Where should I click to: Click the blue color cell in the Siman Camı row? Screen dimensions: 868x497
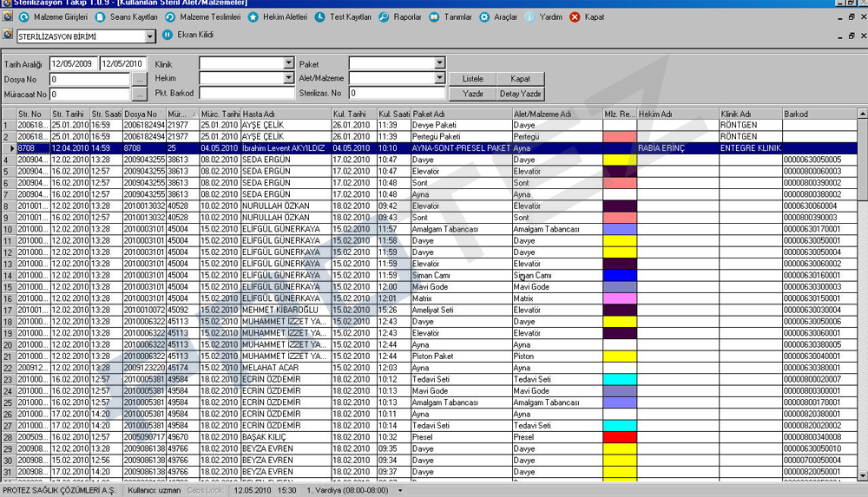pyautogui.click(x=620, y=276)
